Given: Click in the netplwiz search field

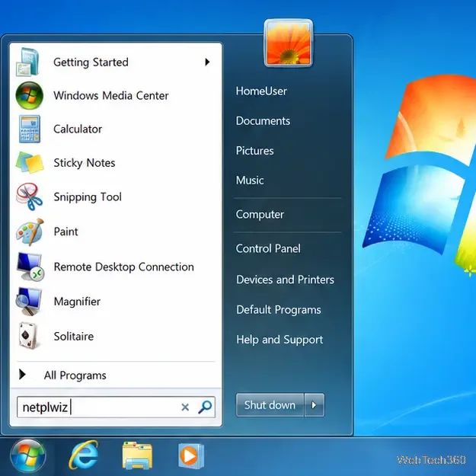Looking at the screenshot, I should coord(116,407).
